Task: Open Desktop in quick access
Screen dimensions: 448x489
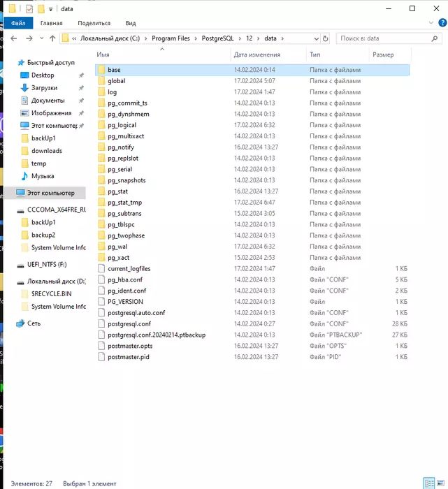Action: [x=43, y=75]
